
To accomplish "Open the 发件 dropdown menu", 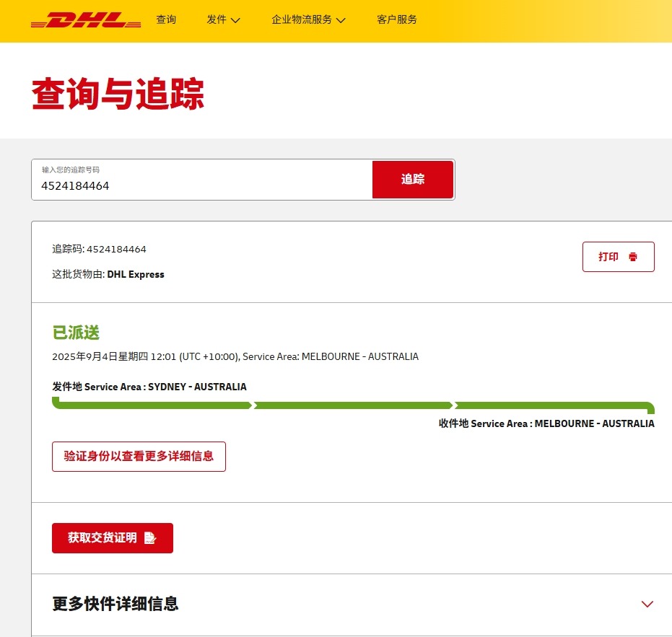I will (223, 19).
